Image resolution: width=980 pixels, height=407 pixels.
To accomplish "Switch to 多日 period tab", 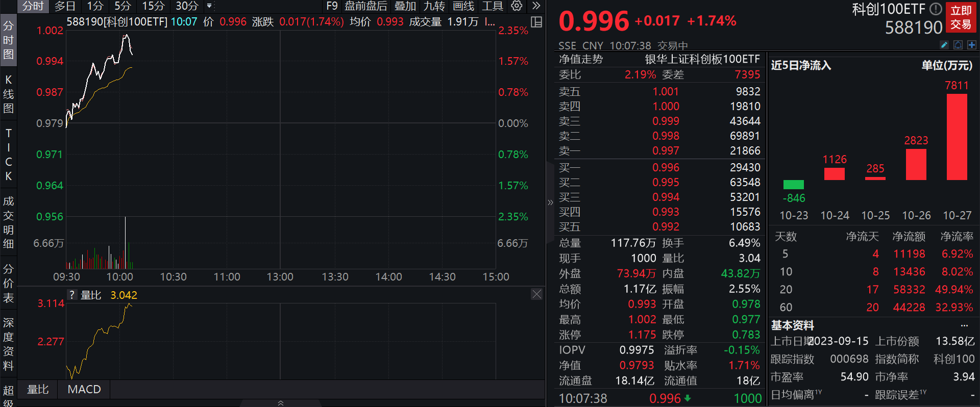I will (65, 6).
